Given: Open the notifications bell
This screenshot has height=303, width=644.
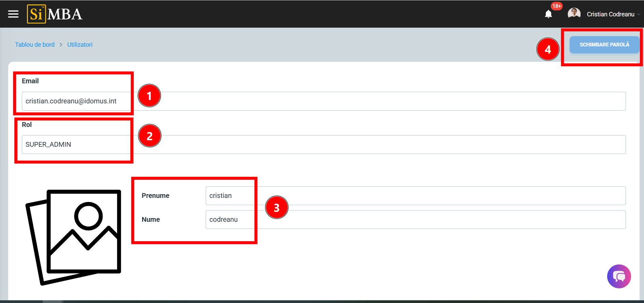Looking at the screenshot, I should click(548, 14).
